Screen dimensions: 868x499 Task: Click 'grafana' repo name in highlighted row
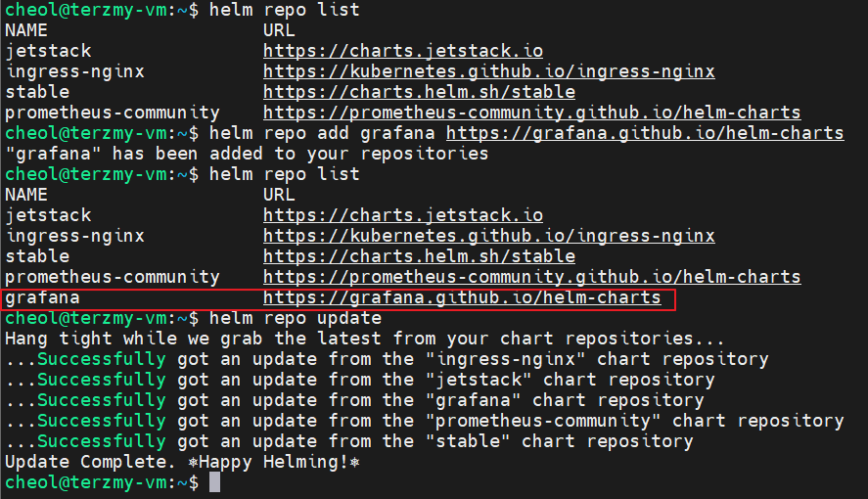click(43, 297)
